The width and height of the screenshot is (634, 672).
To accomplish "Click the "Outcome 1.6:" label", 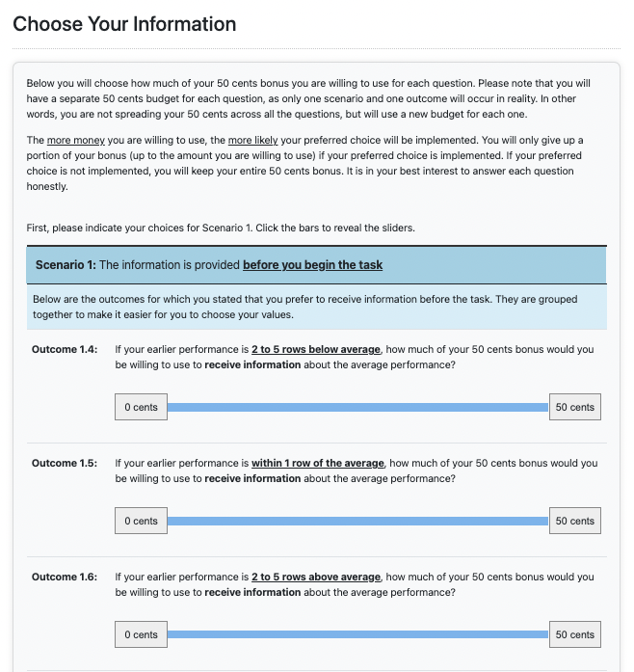I will [x=65, y=577].
